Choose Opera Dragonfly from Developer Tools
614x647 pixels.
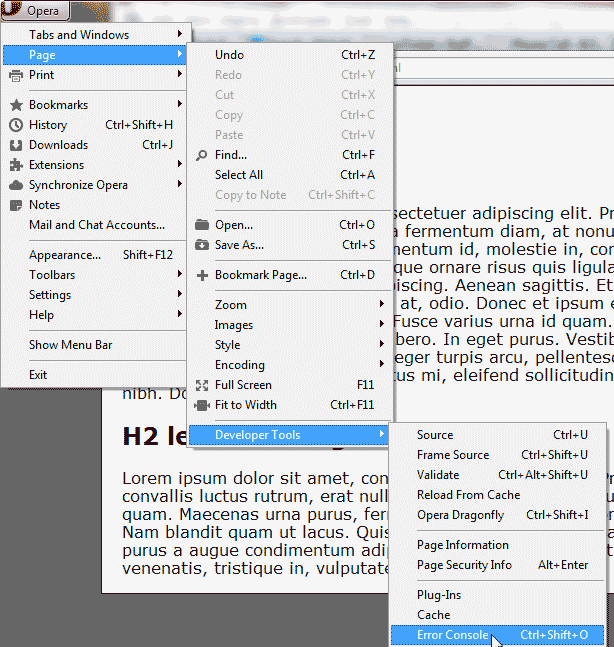point(460,515)
